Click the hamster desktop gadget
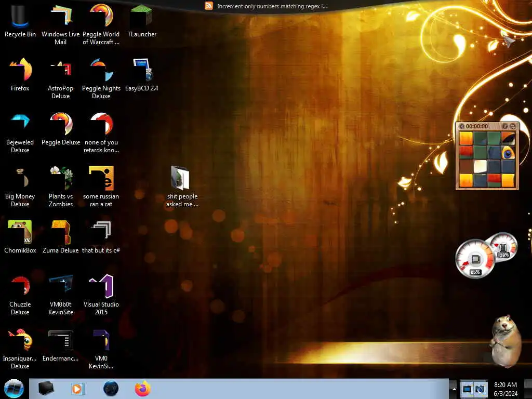The image size is (532, 399). [506, 341]
